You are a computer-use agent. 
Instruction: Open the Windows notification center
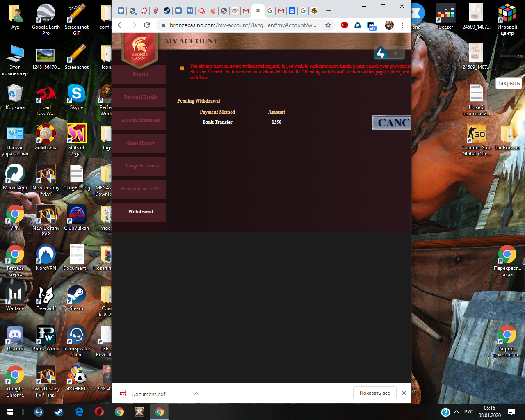tap(511, 412)
